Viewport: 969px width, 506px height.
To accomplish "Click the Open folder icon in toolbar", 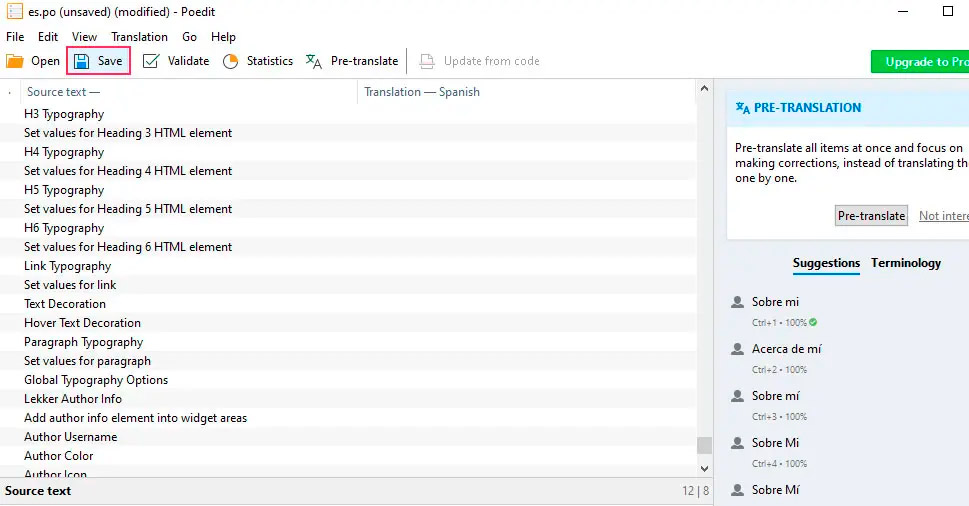I will (x=15, y=61).
